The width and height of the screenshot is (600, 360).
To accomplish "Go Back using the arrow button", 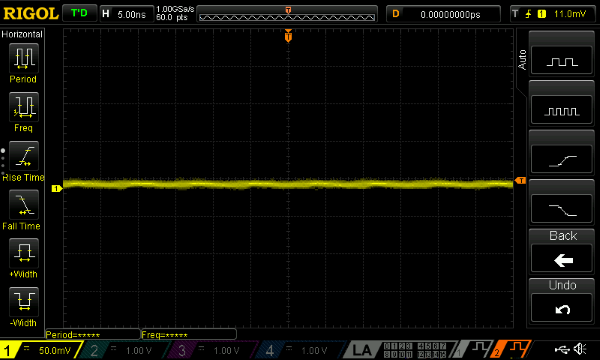I will pos(562,259).
